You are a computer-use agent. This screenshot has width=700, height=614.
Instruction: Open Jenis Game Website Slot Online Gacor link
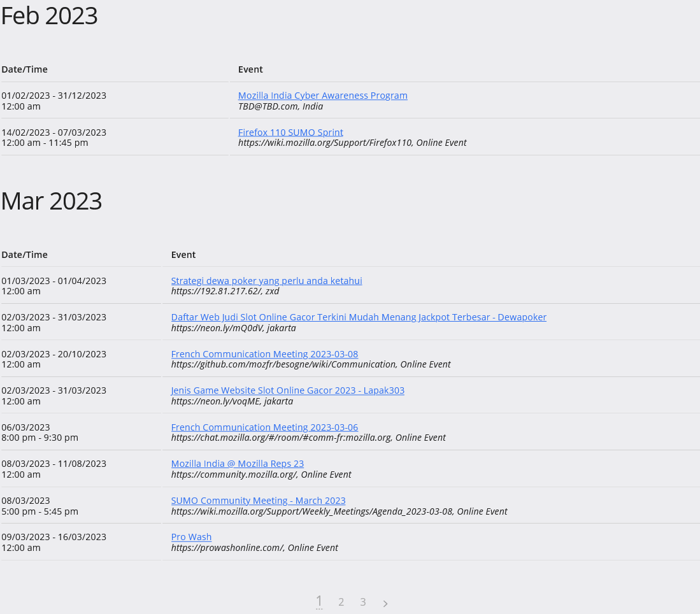(287, 390)
